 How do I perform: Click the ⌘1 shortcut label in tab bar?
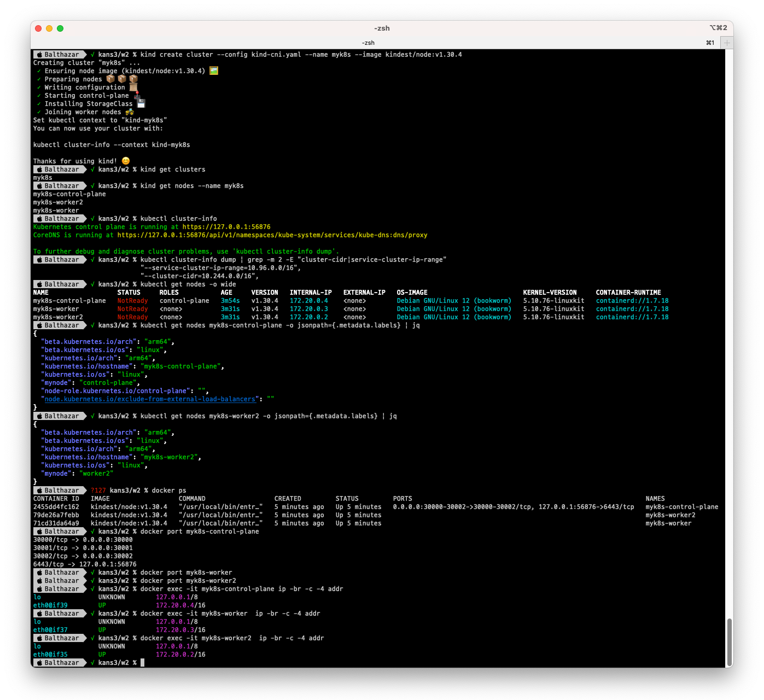710,43
